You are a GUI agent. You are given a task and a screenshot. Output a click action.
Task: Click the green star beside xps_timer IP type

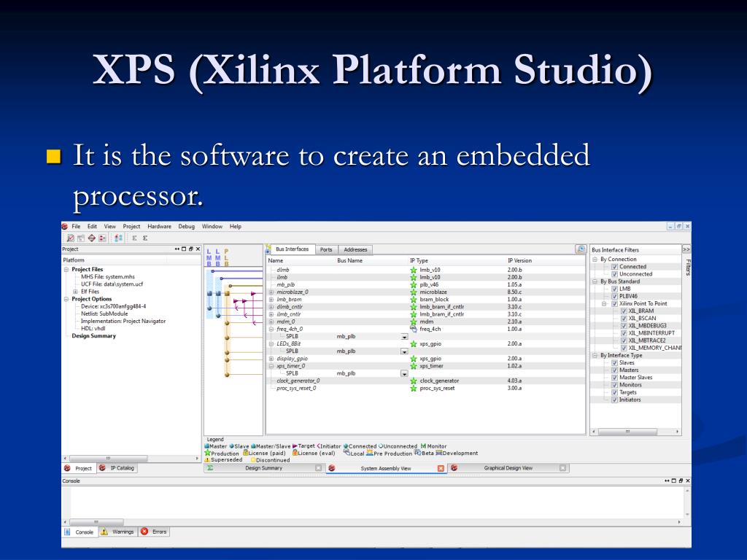414,366
